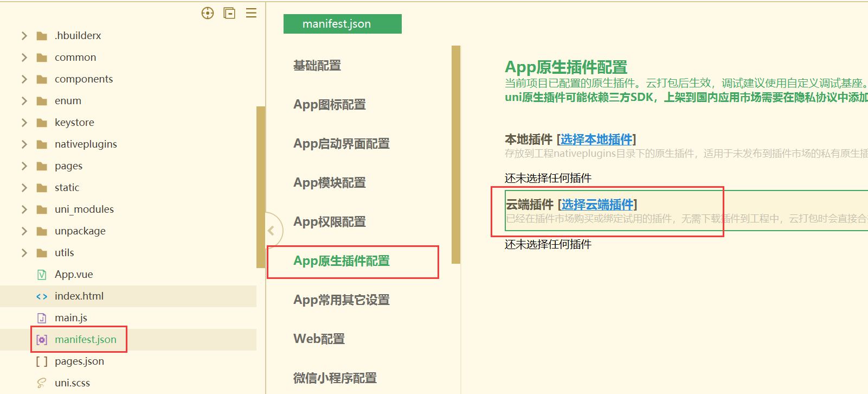Switch to the manifest.json editor tab

click(x=343, y=24)
